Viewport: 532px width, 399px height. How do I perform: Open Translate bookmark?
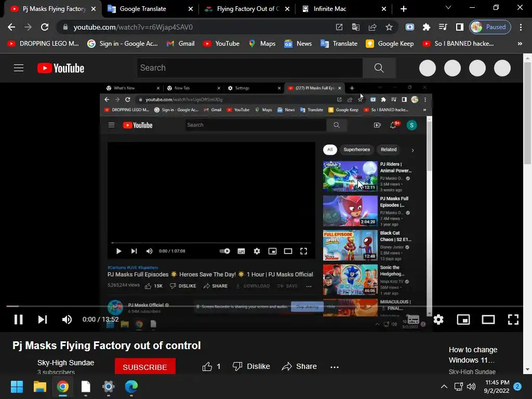coord(339,44)
